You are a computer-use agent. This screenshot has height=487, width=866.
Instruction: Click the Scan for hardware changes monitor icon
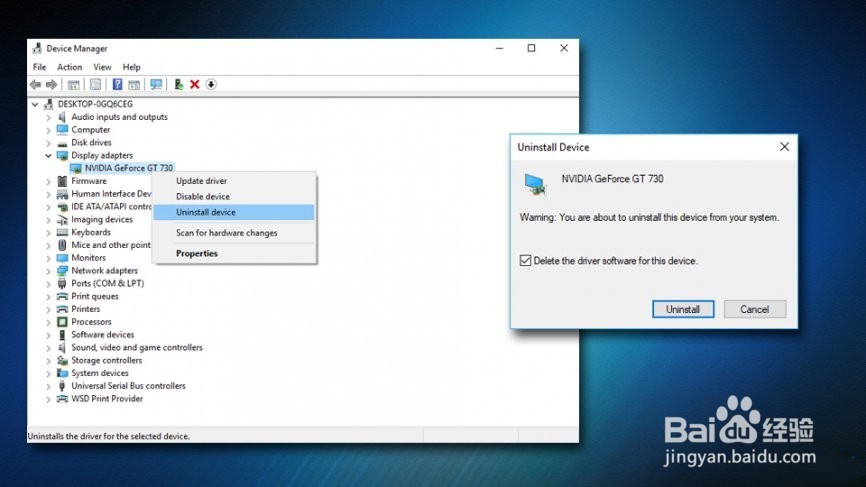(x=156, y=84)
